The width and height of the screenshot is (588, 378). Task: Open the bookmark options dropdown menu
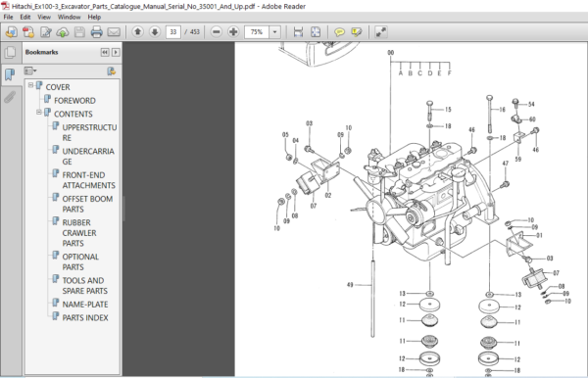pyautogui.click(x=30, y=71)
